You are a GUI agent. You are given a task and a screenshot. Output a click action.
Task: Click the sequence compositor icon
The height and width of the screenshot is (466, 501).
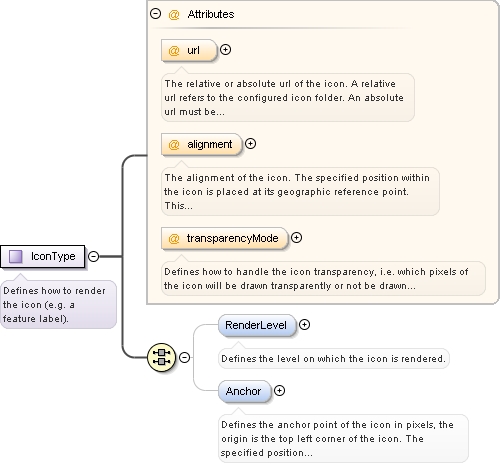(162, 357)
